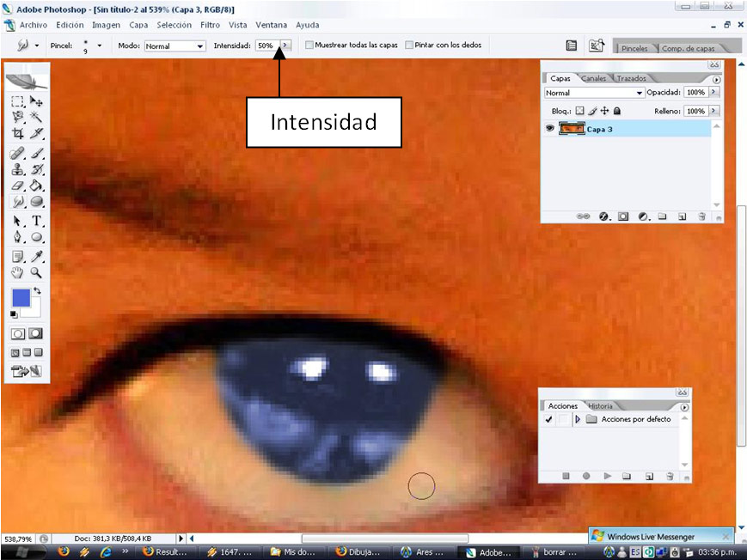Open the Opacidad slider arrow

713,92
